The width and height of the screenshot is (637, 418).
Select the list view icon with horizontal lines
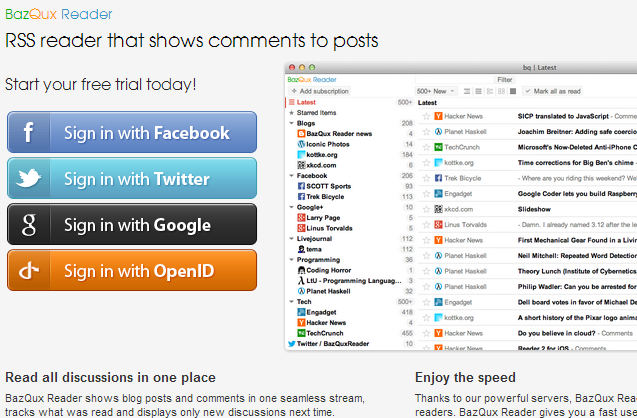479,91
